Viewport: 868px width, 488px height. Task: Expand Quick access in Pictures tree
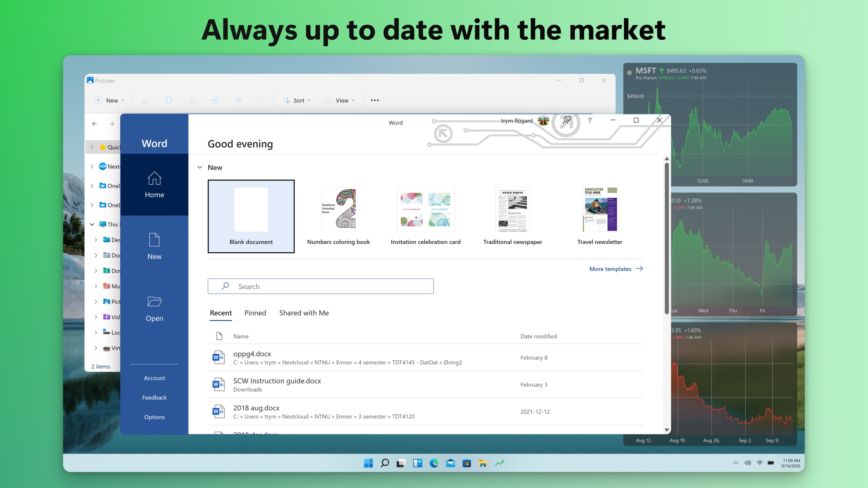(x=92, y=147)
